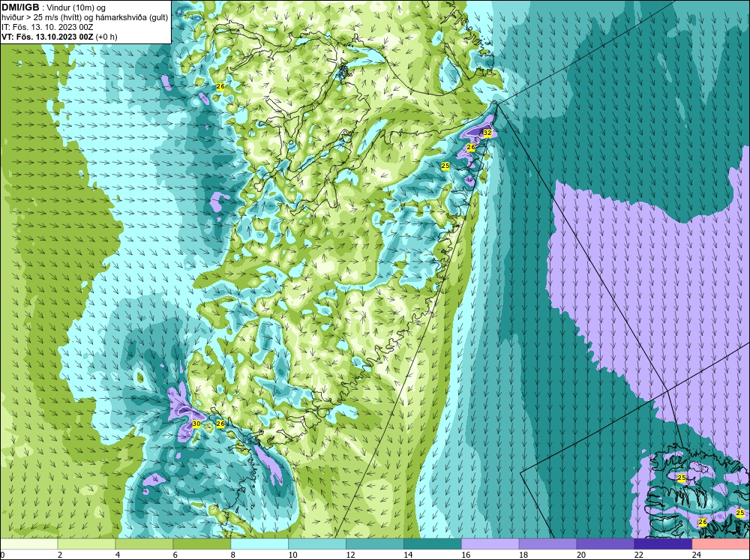The image size is (750, 560).
Task: Pick the 10–12 m/s turquoise legend swatch
Action: click(317, 544)
